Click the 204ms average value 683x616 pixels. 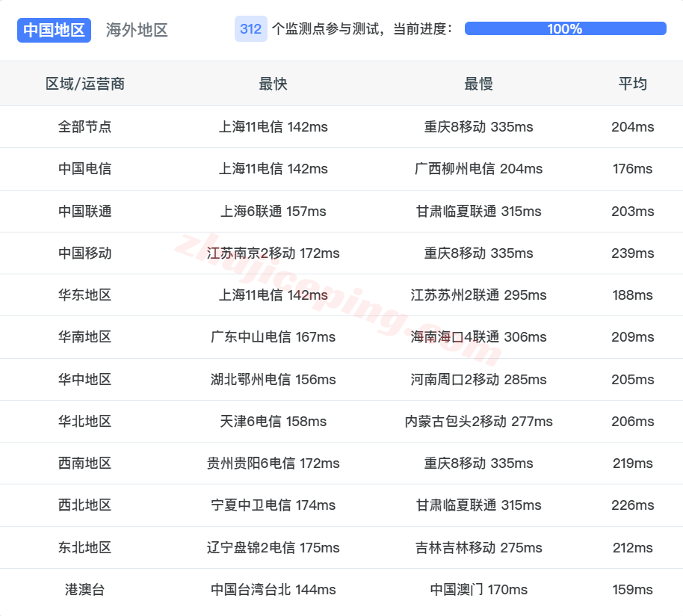tap(632, 127)
